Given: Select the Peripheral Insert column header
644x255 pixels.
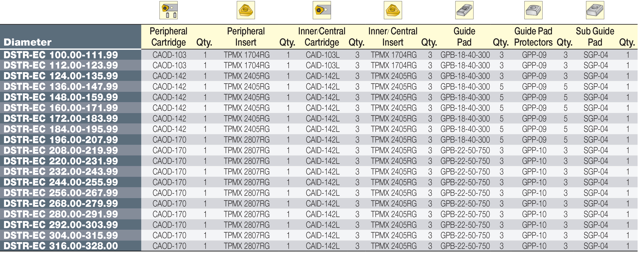Looking at the screenshot, I should pos(246,37).
